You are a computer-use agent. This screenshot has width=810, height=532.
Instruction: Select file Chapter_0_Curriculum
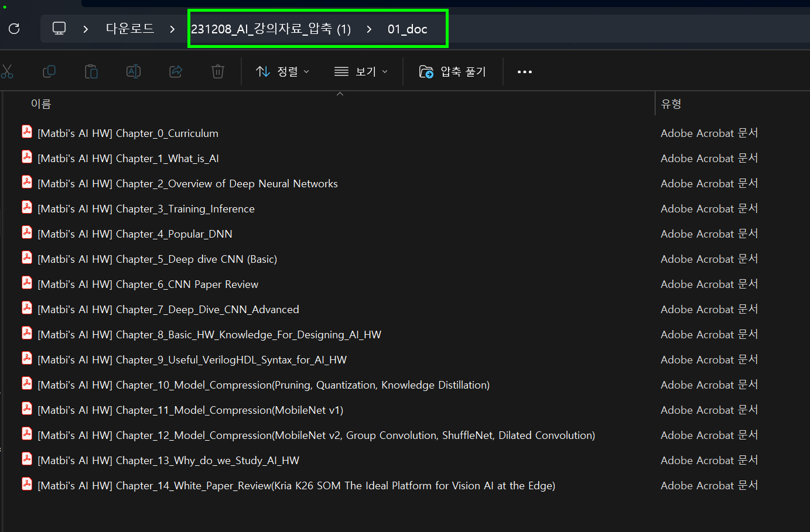(x=128, y=133)
